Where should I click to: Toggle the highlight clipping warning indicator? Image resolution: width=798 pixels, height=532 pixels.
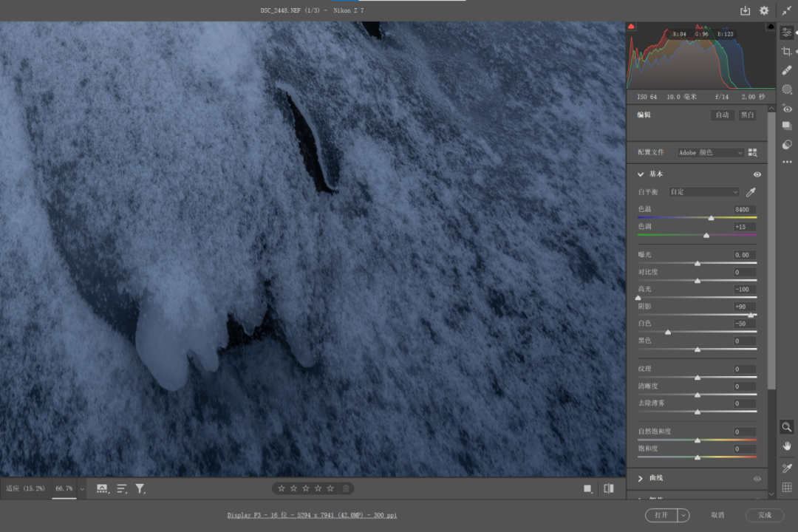771,27
